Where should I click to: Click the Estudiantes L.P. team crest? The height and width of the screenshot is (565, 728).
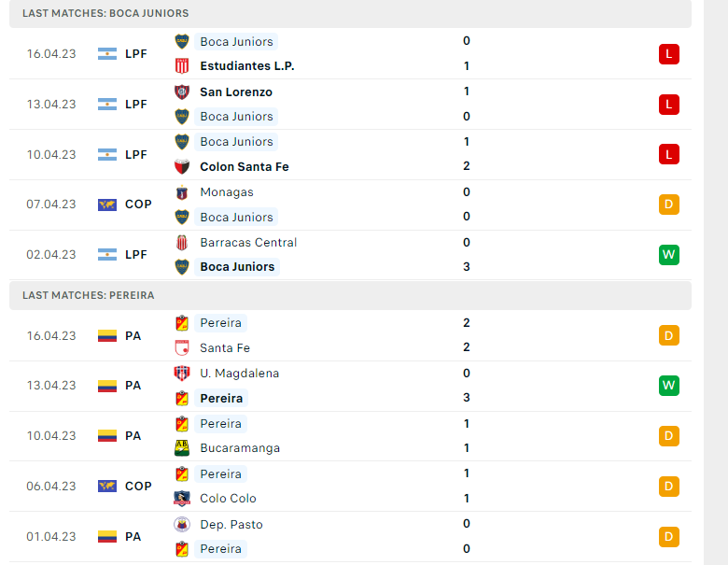coord(182,66)
